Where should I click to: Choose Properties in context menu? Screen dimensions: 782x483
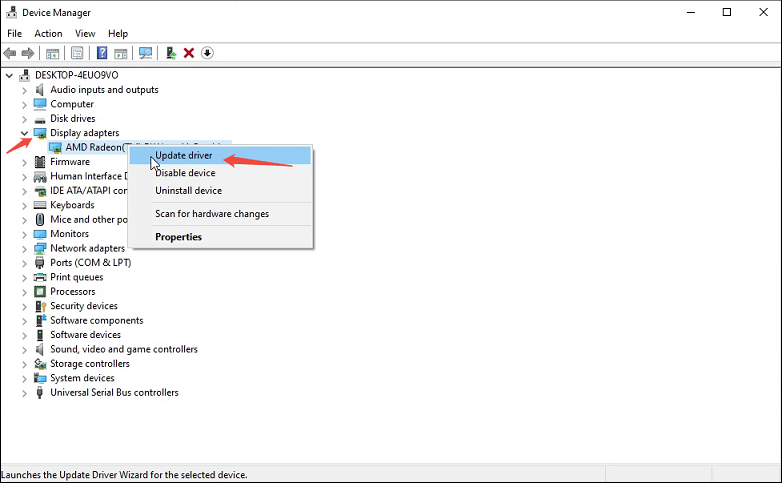[220, 237]
